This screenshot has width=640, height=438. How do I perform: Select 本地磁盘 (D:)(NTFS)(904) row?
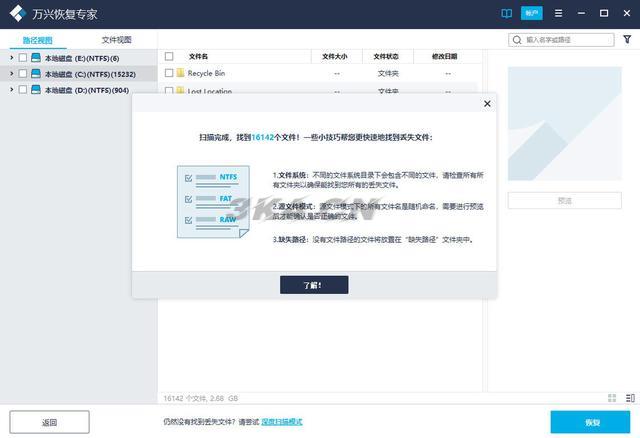(x=78, y=90)
